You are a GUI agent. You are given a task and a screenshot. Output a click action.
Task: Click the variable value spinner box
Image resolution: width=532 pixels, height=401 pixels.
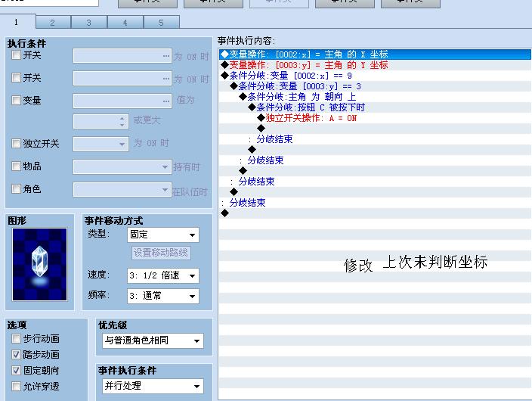pyautogui.click(x=101, y=121)
